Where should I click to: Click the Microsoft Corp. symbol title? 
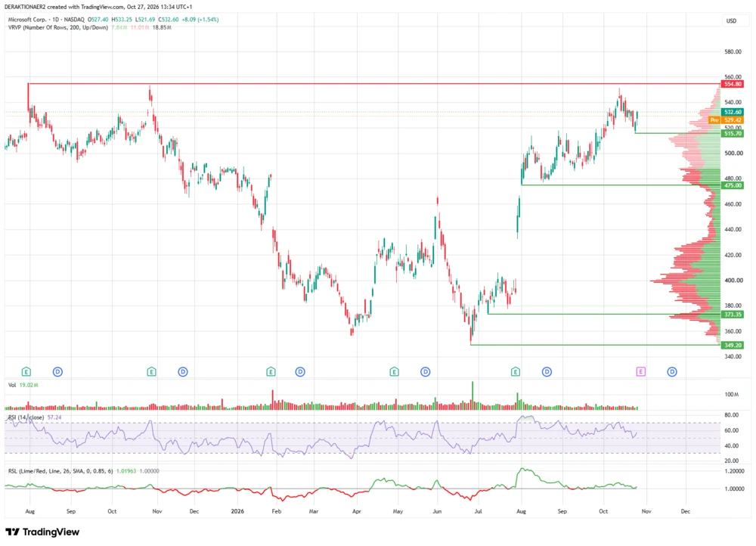click(x=27, y=20)
